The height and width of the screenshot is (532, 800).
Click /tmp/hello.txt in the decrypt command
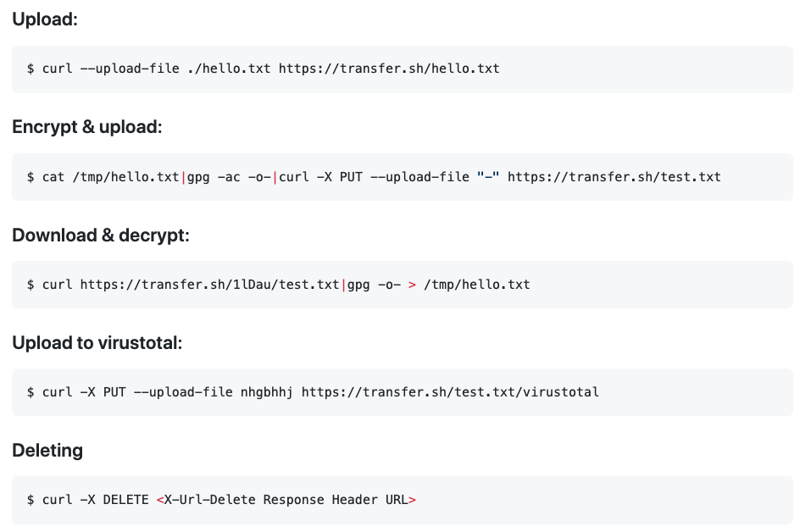[x=477, y=285]
